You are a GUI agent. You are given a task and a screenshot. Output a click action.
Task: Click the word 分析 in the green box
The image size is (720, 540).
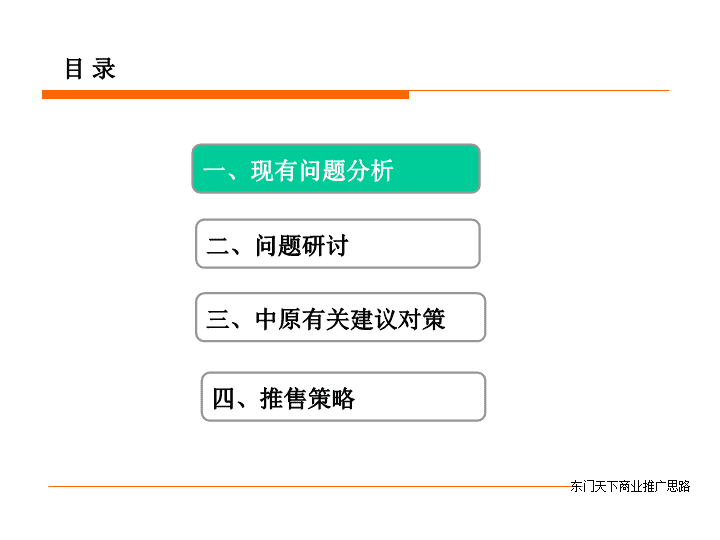point(370,171)
